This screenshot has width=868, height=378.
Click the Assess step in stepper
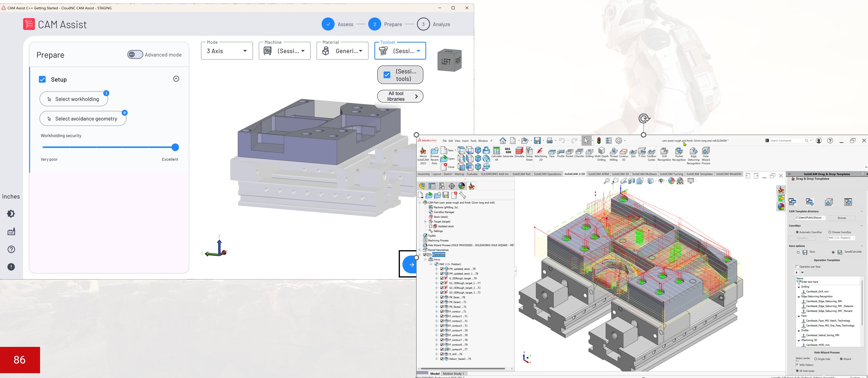[x=338, y=24]
